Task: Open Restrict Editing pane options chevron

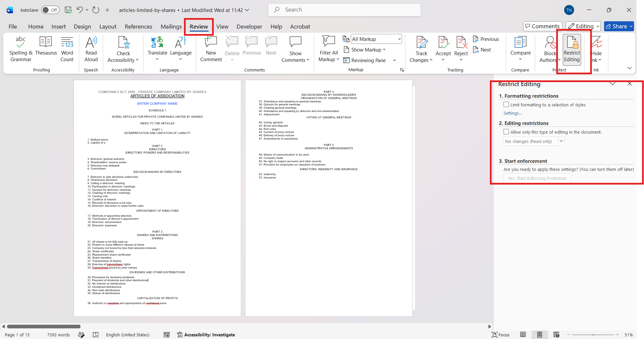Action: [612, 84]
